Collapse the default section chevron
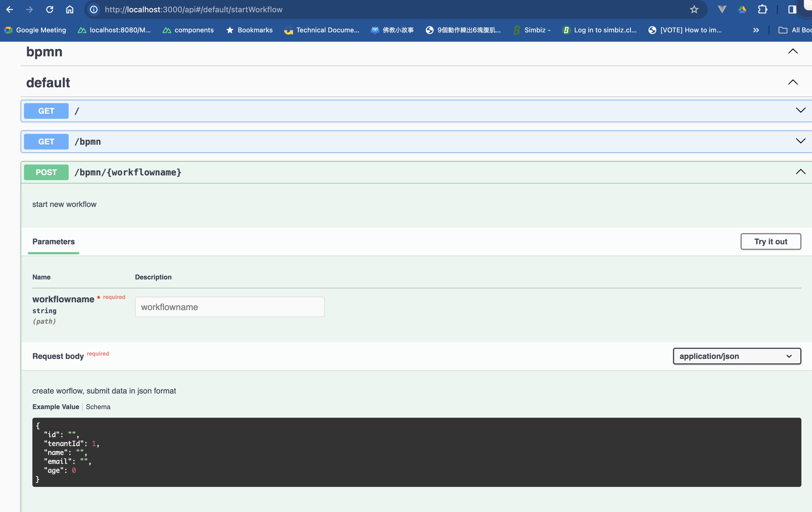 click(792, 83)
